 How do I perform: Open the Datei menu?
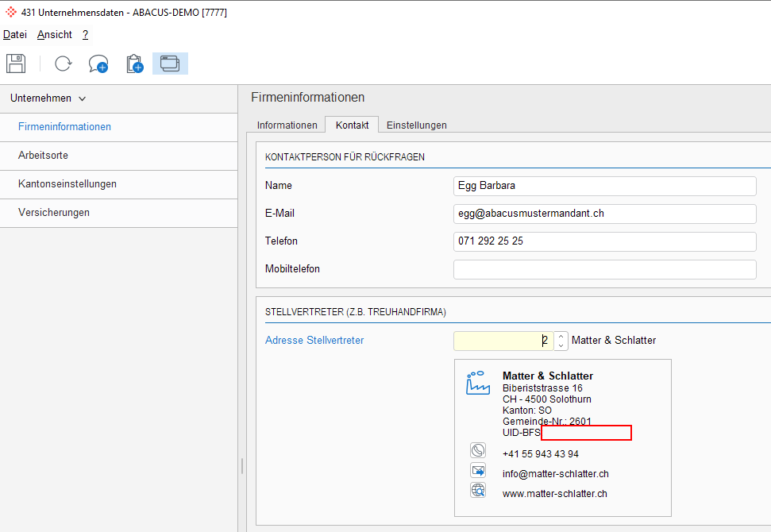[x=15, y=34]
